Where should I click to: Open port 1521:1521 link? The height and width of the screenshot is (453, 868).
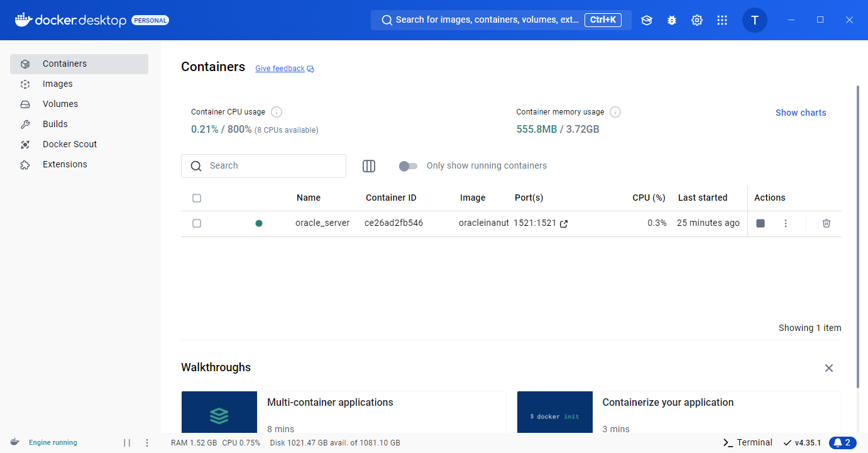point(535,223)
